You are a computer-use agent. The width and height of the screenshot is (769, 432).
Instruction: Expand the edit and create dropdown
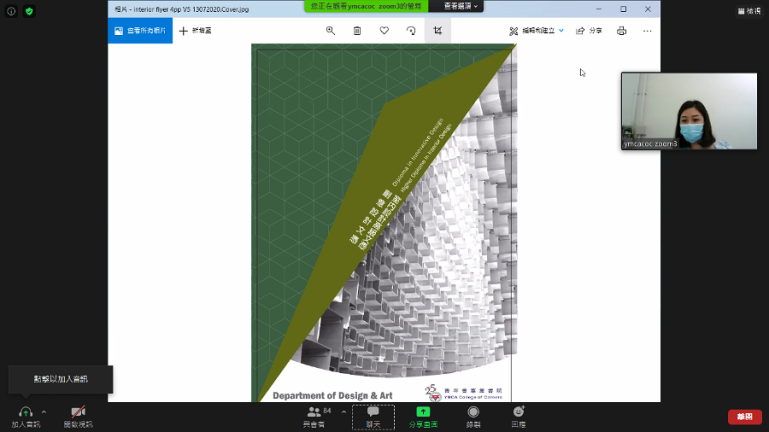tap(536, 31)
